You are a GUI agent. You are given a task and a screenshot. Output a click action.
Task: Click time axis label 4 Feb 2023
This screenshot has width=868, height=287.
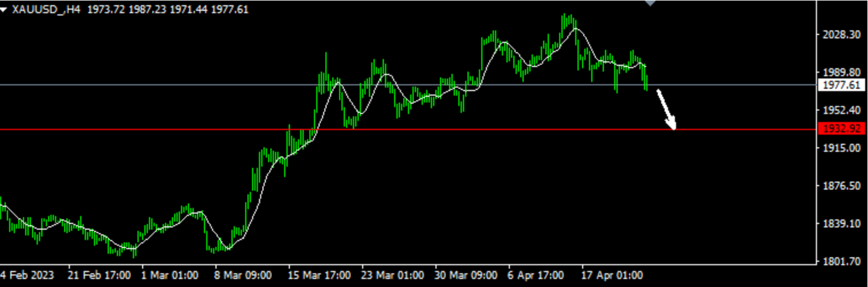(27, 275)
